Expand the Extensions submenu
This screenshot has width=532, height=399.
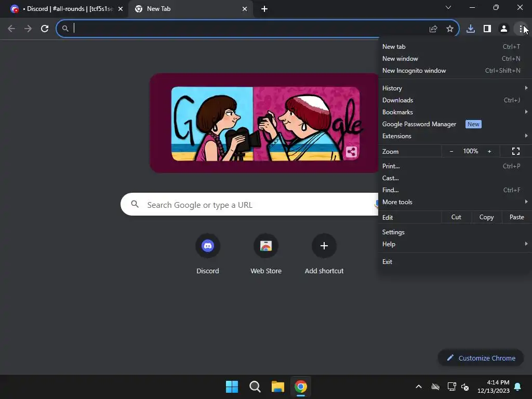pyautogui.click(x=455, y=136)
